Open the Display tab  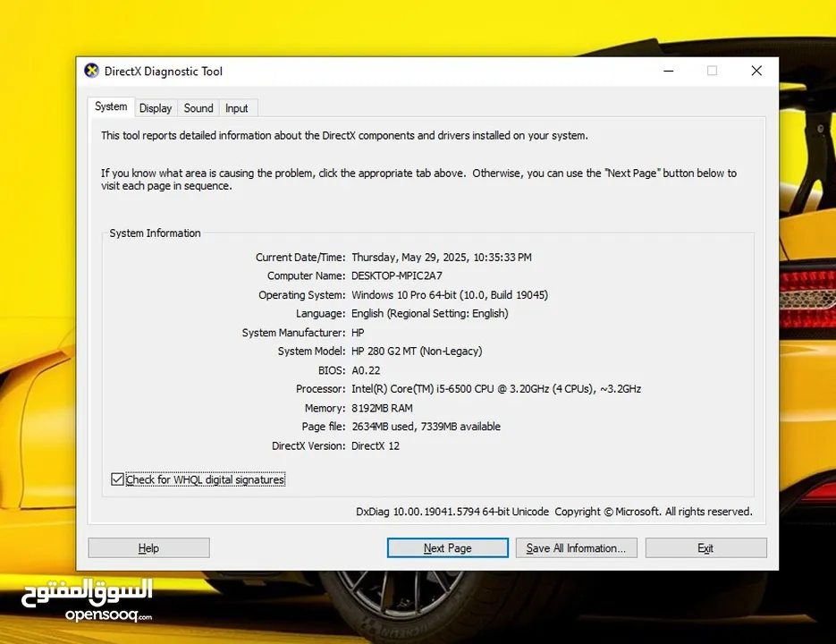156,108
